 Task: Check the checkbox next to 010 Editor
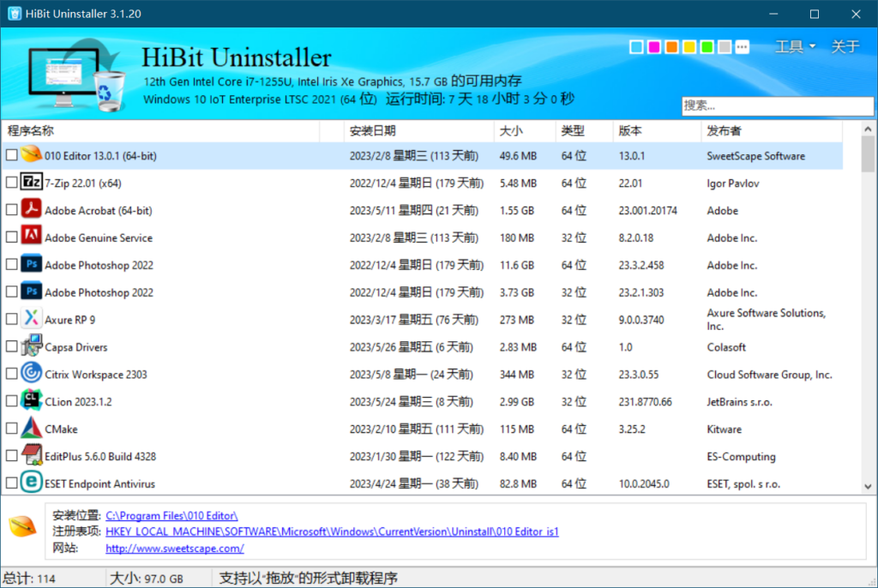point(13,155)
